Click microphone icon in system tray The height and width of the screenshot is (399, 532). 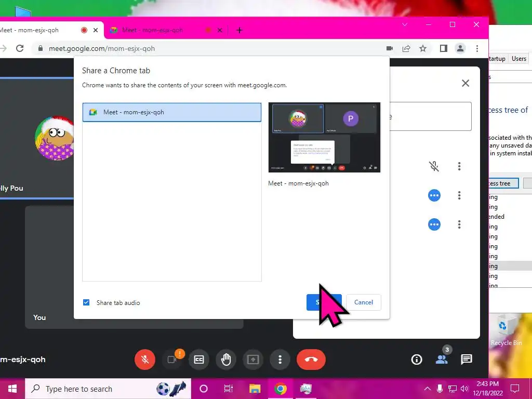(x=440, y=389)
